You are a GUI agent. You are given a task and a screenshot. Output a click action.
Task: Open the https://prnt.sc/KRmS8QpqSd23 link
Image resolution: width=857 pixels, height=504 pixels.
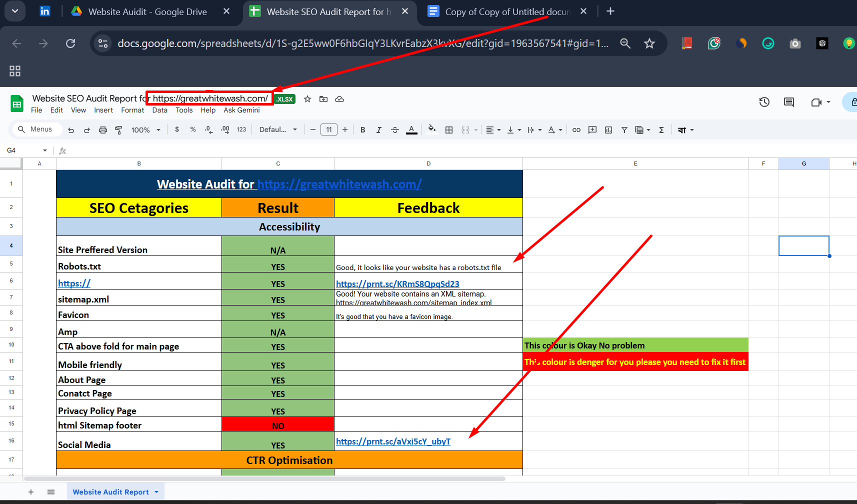pos(397,283)
